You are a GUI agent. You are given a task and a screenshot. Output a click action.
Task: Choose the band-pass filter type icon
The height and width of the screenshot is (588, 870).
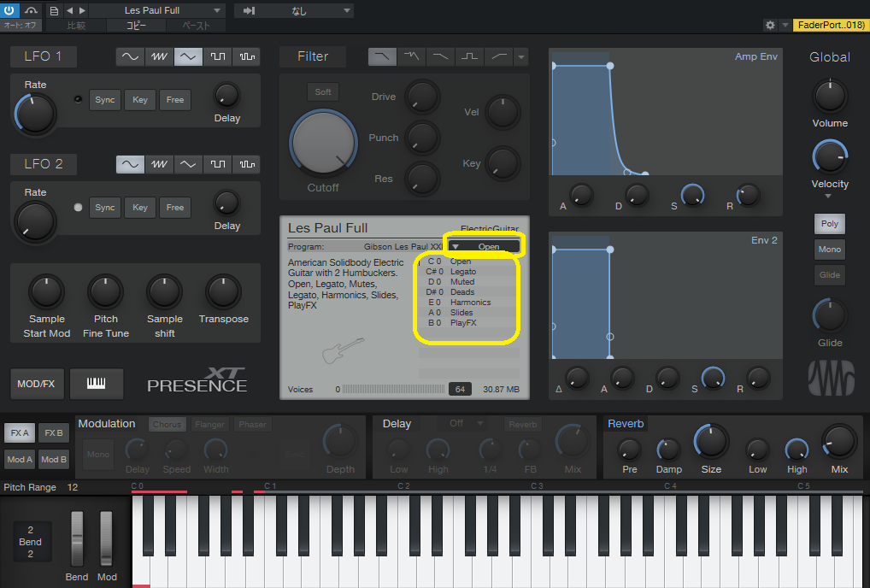pyautogui.click(x=470, y=56)
